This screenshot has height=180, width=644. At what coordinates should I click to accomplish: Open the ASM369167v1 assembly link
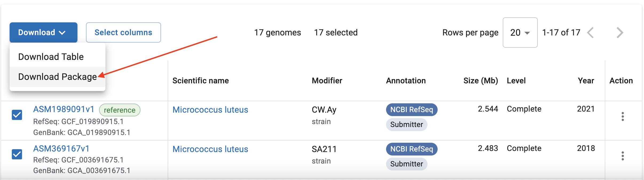pos(61,149)
